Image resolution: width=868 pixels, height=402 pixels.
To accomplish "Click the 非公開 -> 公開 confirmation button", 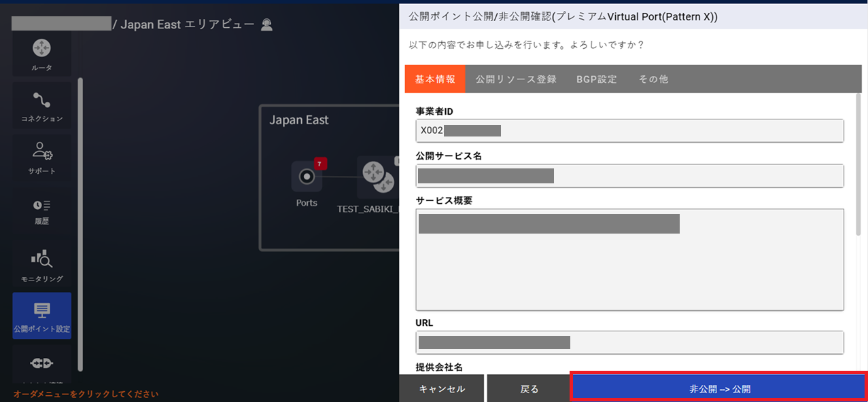I will [718, 388].
